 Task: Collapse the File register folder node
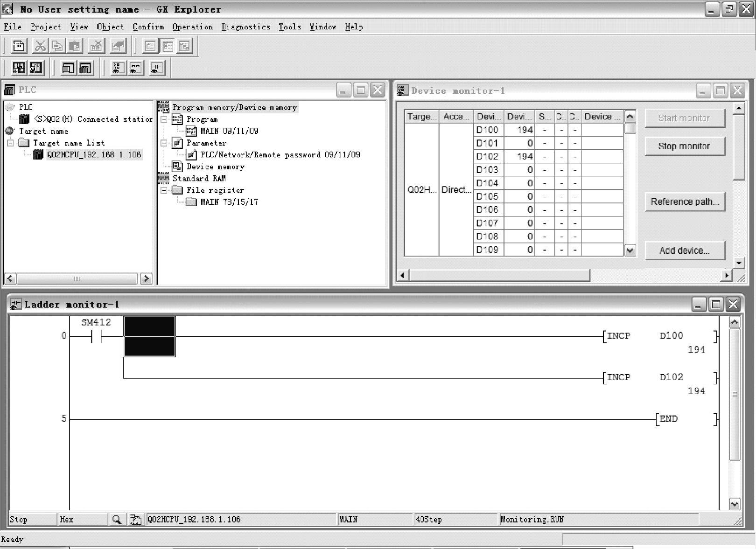tap(164, 190)
